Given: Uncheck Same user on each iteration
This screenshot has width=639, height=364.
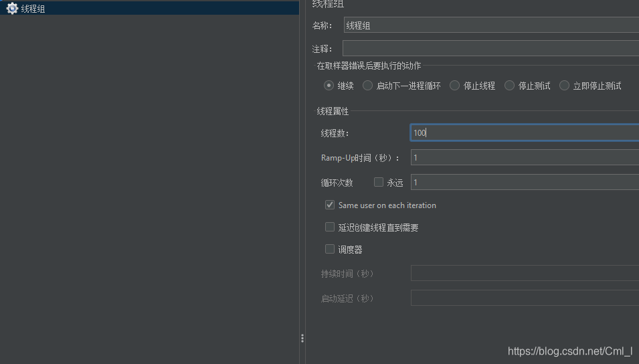Looking at the screenshot, I should point(330,205).
